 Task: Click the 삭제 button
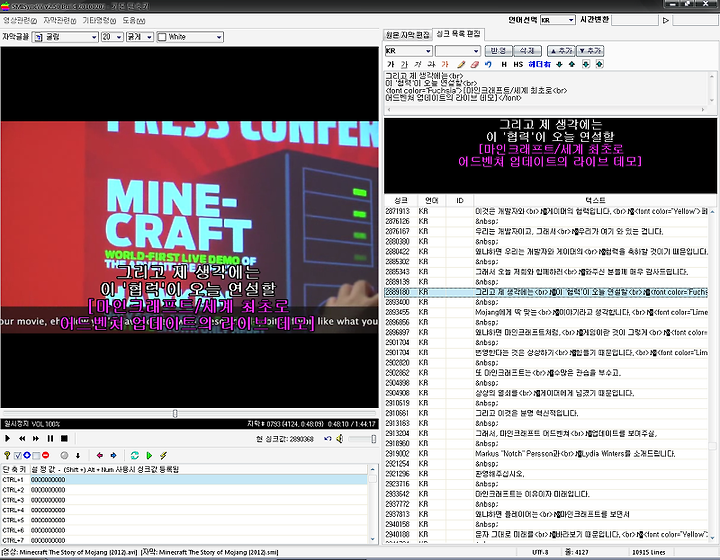click(527, 50)
